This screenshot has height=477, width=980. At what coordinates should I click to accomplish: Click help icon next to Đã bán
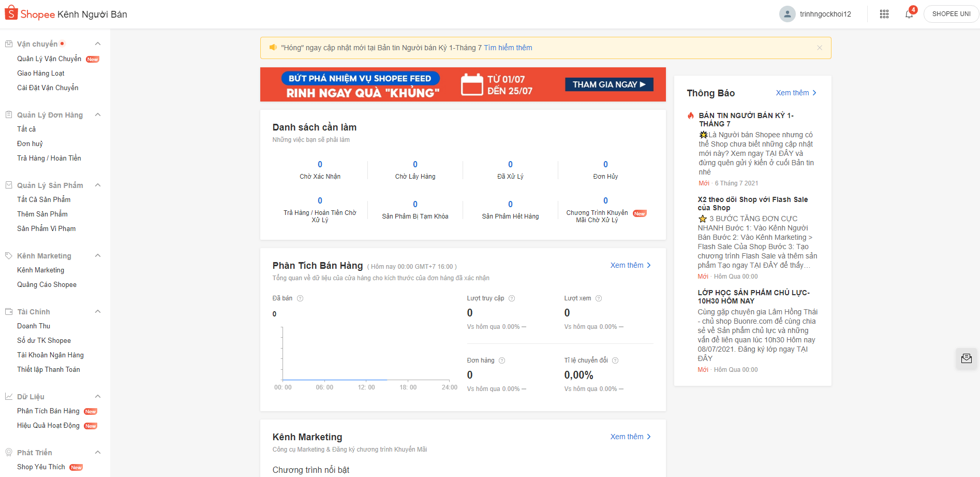pyautogui.click(x=300, y=298)
